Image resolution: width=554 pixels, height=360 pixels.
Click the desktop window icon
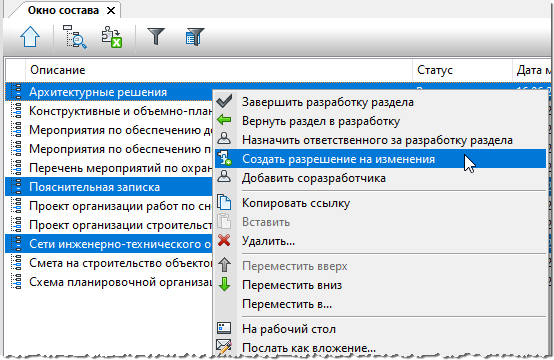[224, 328]
